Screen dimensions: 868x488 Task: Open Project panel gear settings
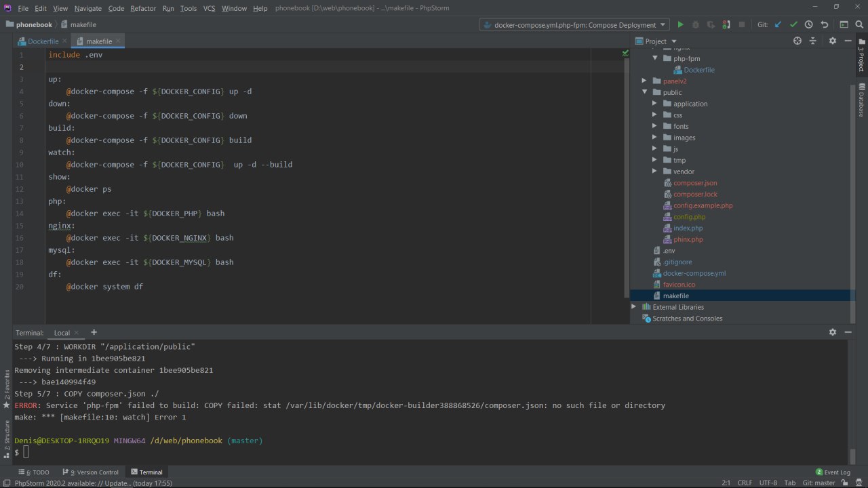click(833, 41)
